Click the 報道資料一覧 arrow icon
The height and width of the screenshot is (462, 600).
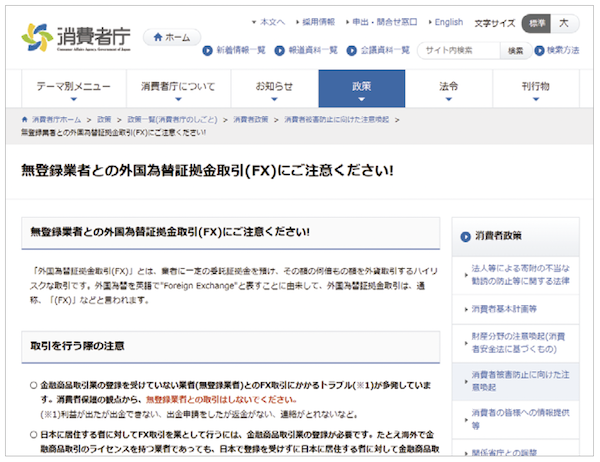tap(280, 50)
